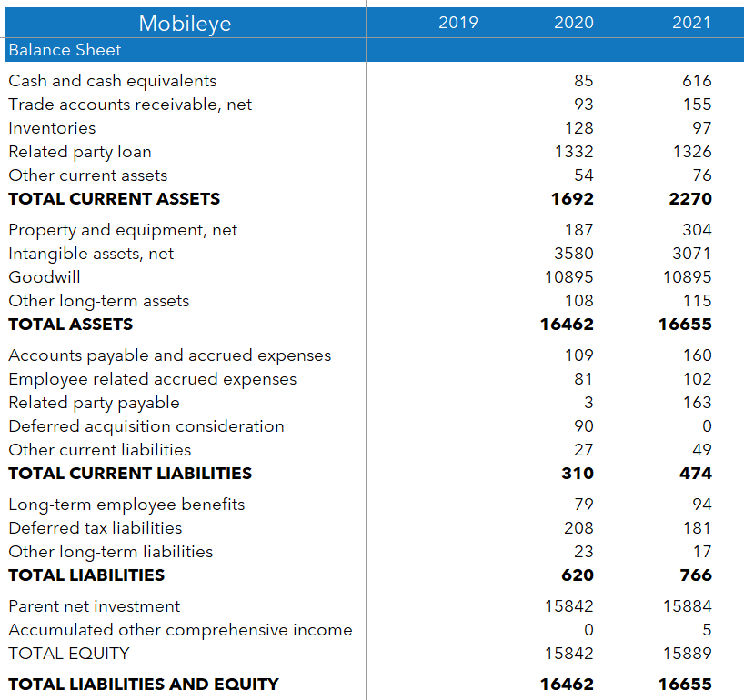Click Other long-term assets value 115

click(x=697, y=301)
